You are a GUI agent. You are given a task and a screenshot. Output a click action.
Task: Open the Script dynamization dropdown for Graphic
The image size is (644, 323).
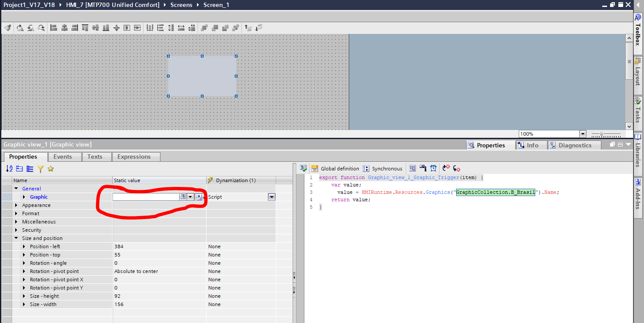coord(271,197)
